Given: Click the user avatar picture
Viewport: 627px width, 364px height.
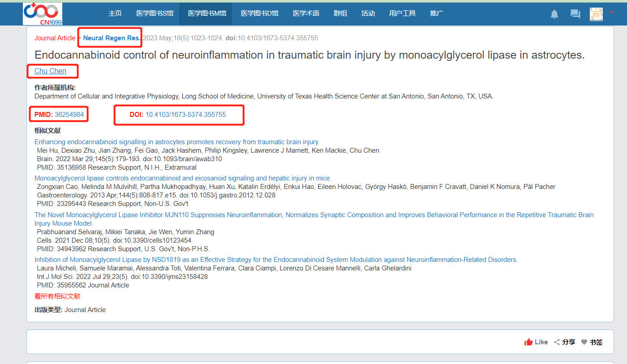Looking at the screenshot, I should [x=596, y=14].
